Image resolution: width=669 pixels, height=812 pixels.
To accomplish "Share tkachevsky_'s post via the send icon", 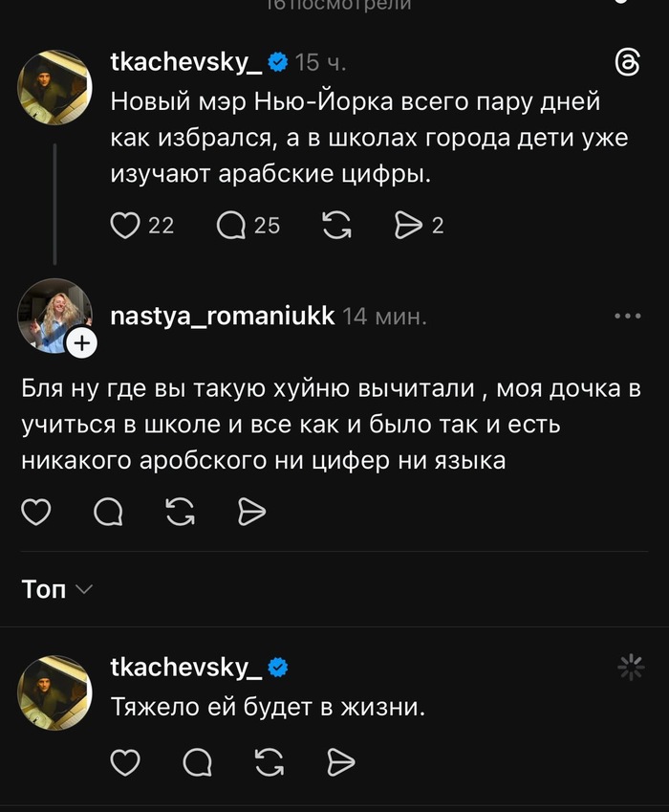I will coord(411,226).
